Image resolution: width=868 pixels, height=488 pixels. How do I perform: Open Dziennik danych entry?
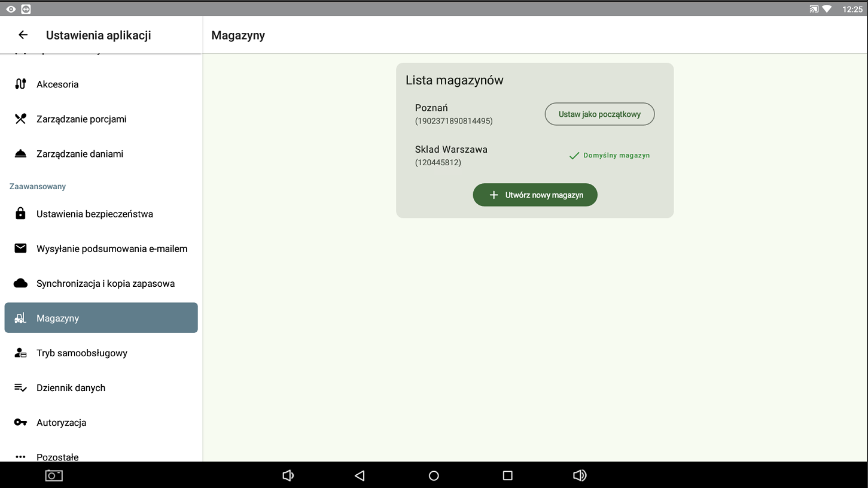71,387
